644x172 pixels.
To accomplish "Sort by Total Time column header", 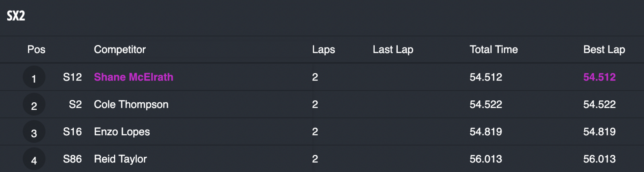I will (493, 50).
